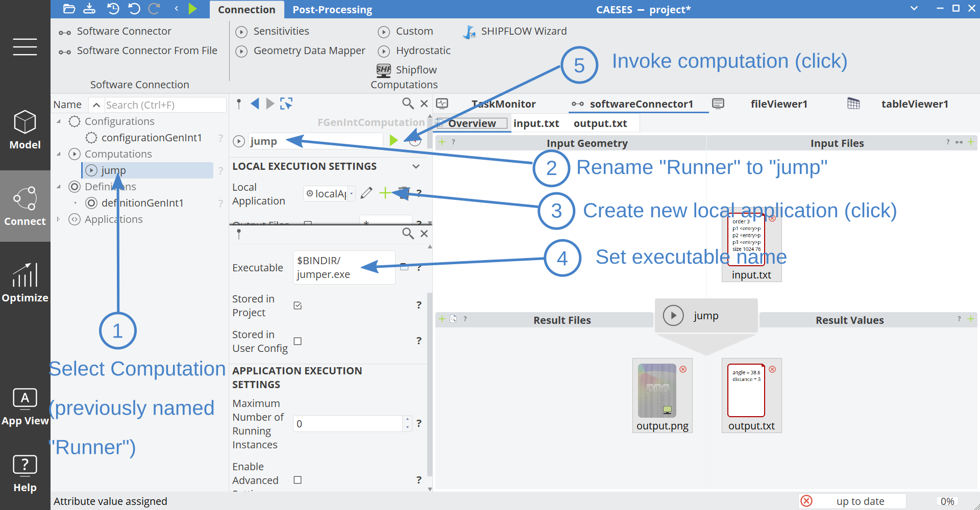Click the Software Connector button
980x510 pixels.
coord(115,32)
